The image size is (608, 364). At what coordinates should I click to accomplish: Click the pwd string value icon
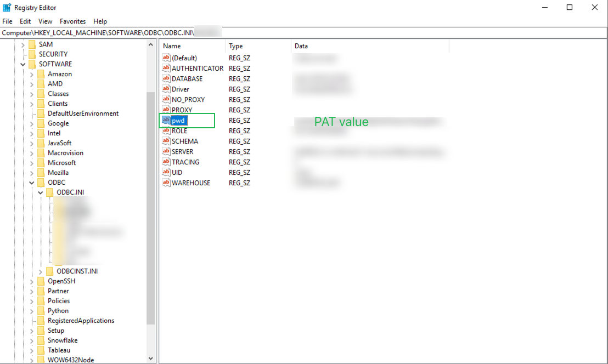click(166, 120)
